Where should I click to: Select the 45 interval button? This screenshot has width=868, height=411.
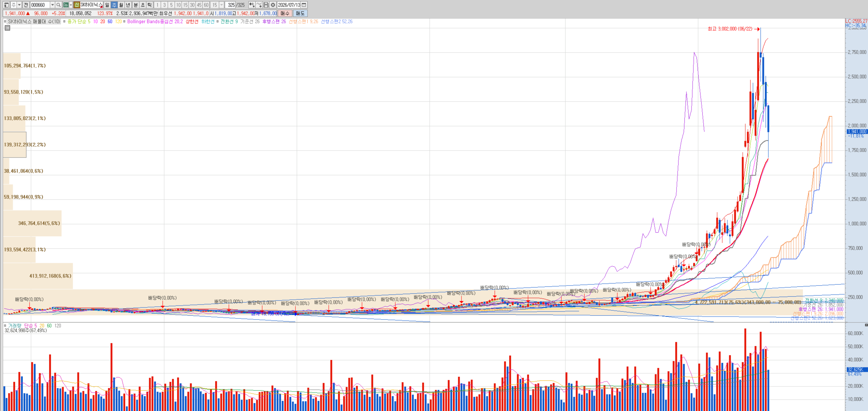[x=199, y=5]
